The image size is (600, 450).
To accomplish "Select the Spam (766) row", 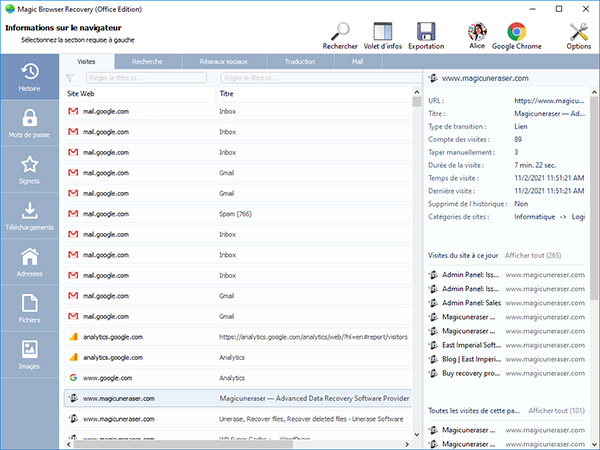I will pos(238,214).
